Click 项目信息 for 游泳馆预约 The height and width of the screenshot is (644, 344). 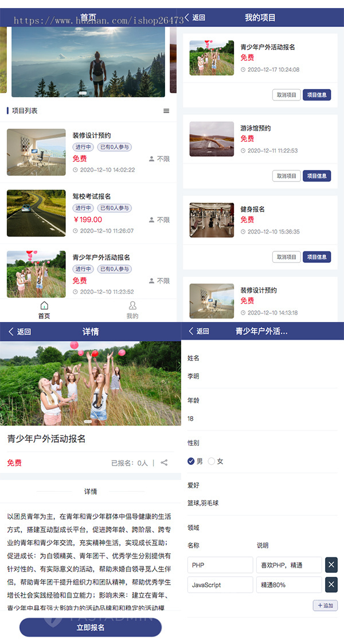click(x=317, y=176)
